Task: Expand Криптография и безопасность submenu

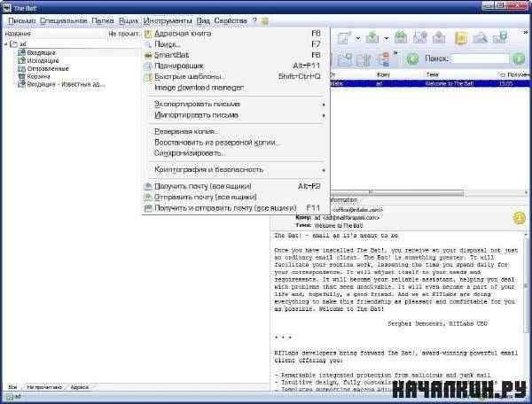Action: click(x=236, y=169)
